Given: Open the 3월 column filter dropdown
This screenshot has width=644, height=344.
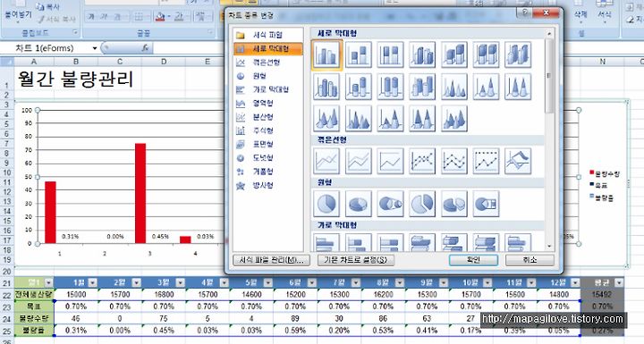Looking at the screenshot, I should (181, 283).
